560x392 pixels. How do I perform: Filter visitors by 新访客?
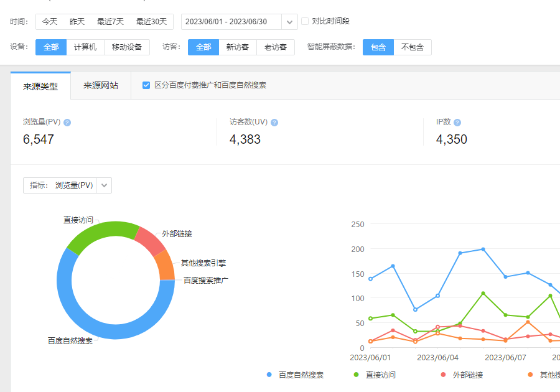click(x=238, y=47)
